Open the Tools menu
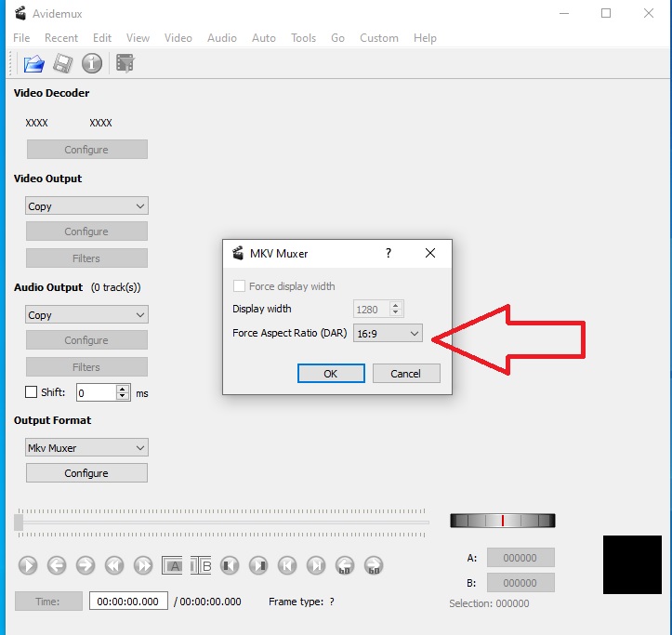672x635 pixels. pyautogui.click(x=303, y=38)
